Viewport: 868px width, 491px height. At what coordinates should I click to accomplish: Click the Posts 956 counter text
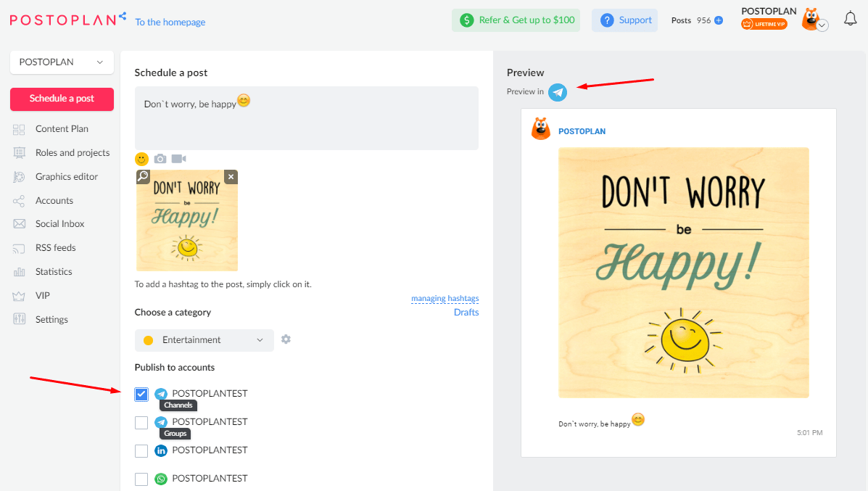[x=691, y=20]
